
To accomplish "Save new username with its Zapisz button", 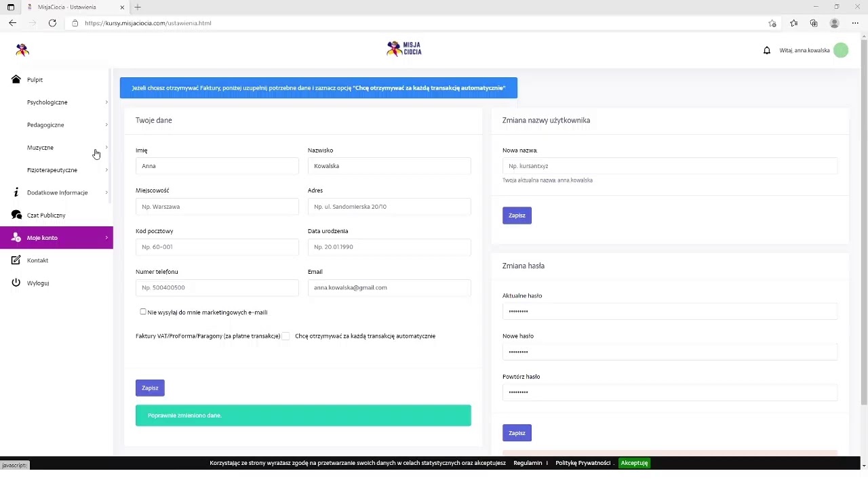I will pos(517,216).
